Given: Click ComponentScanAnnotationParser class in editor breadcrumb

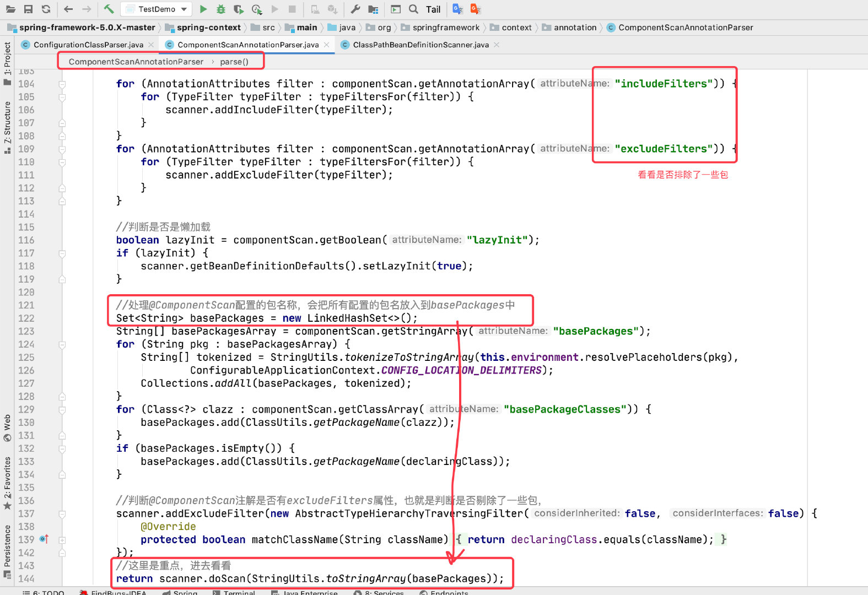Looking at the screenshot, I should 136,62.
